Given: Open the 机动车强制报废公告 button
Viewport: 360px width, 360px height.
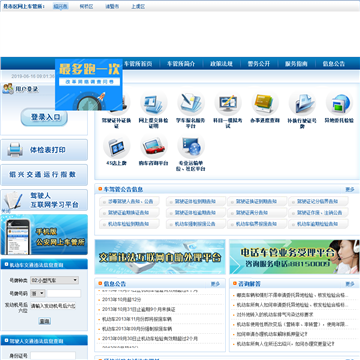Looking at the screenshot, I should (196, 224).
